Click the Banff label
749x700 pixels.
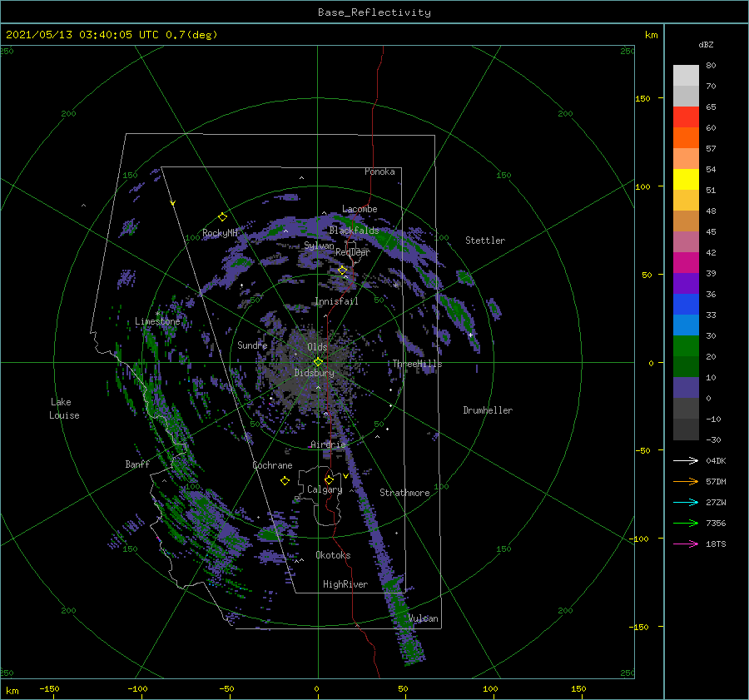click(137, 464)
